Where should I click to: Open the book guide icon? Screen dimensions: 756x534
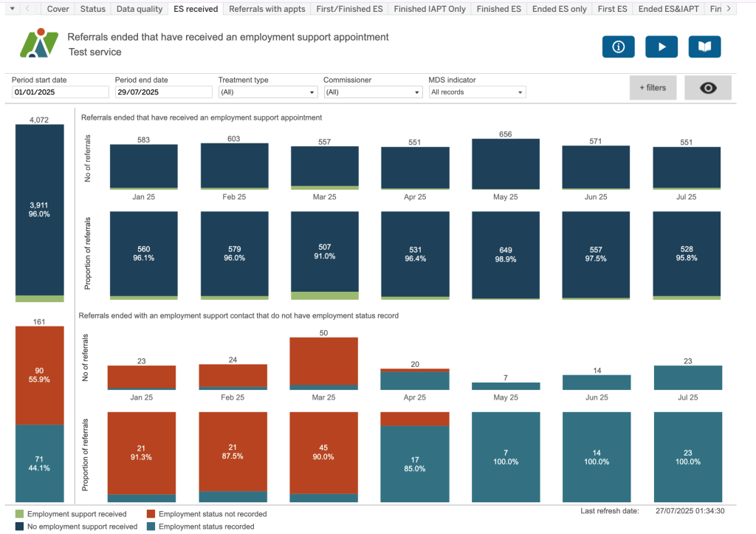click(x=704, y=47)
